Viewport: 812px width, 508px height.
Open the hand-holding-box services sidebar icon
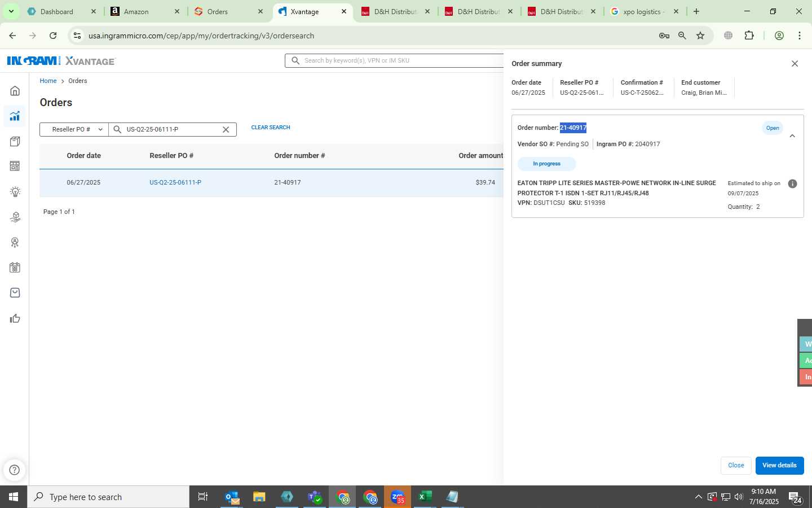pyautogui.click(x=15, y=217)
